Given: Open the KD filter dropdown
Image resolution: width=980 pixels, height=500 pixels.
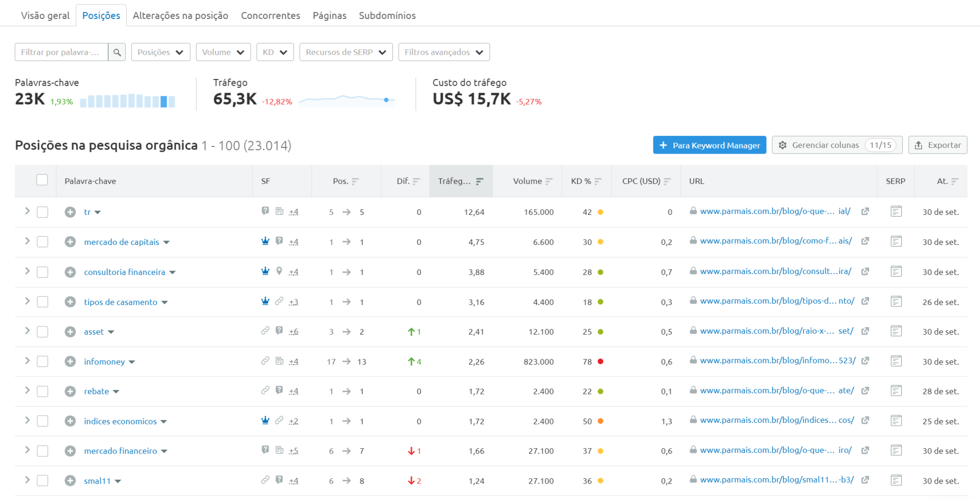Looking at the screenshot, I should point(275,52).
